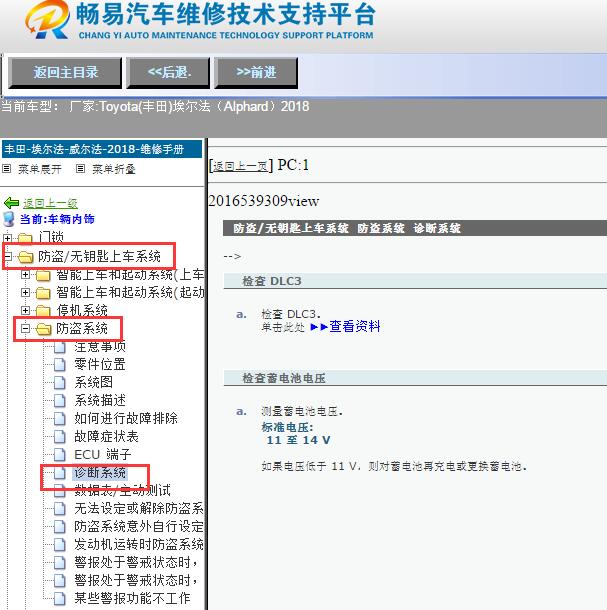
Task: Open the 数据表/主动测试 document
Action: pos(122,490)
